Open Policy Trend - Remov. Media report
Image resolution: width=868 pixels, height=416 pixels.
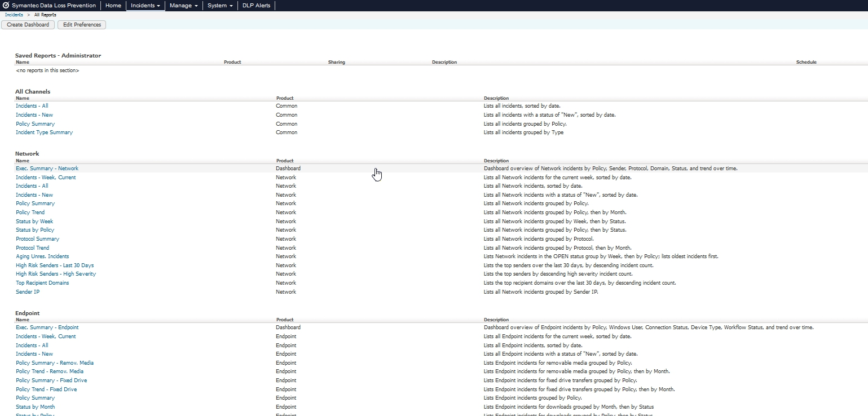50,371
